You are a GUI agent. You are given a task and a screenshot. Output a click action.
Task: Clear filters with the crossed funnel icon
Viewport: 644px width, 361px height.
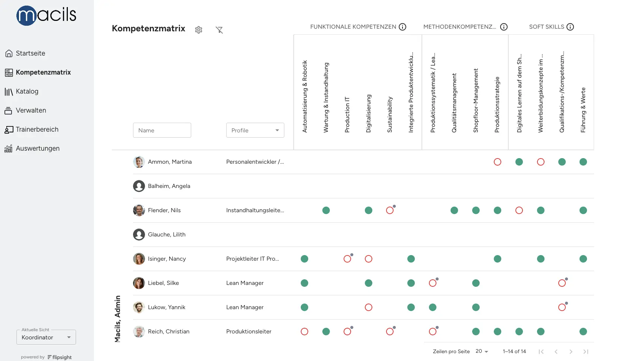219,30
